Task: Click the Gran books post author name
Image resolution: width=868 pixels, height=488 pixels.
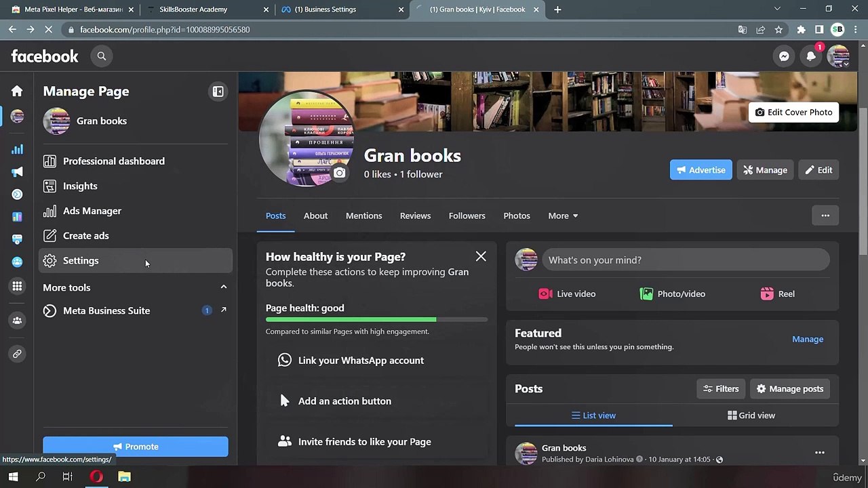Action: (x=564, y=448)
